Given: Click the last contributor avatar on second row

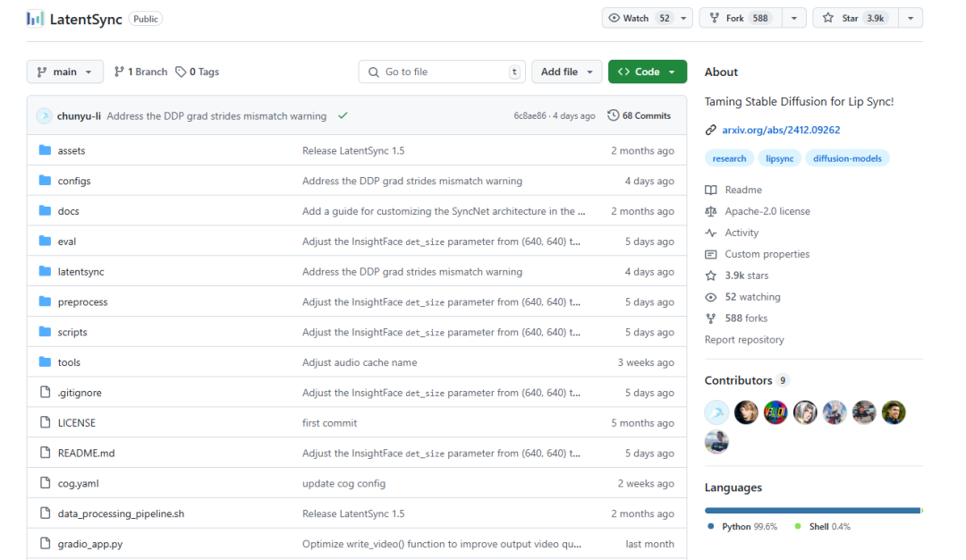Looking at the screenshot, I should (x=716, y=442).
